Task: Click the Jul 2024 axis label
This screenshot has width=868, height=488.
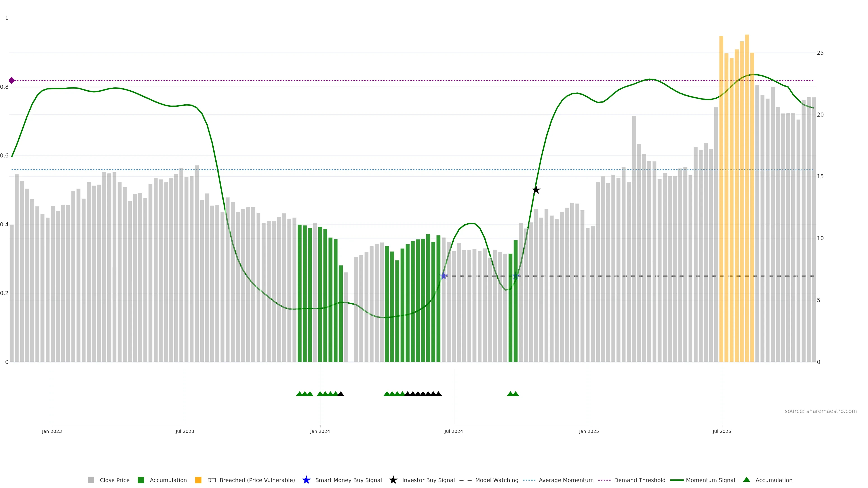Action: tap(453, 431)
